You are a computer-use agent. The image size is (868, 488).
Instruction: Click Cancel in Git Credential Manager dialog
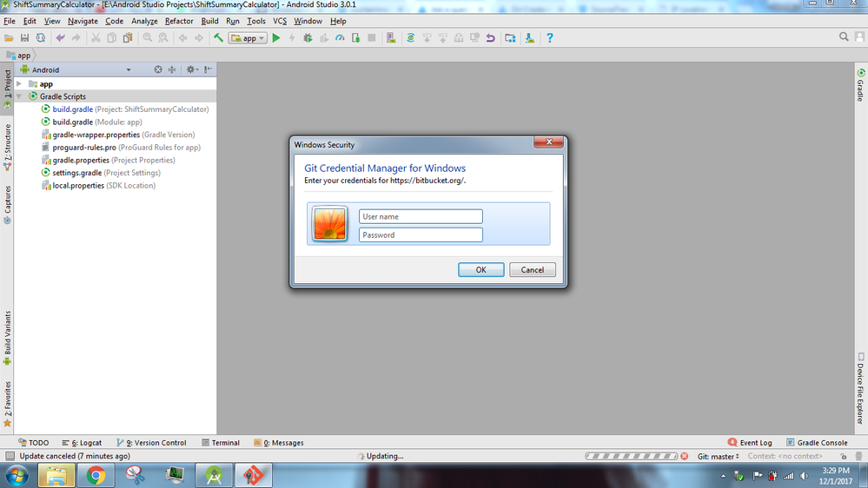(x=532, y=269)
